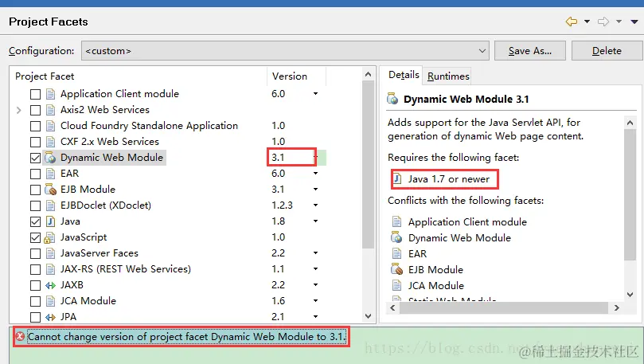Check the EAR facet checkbox
644x364 pixels.
coord(35,174)
